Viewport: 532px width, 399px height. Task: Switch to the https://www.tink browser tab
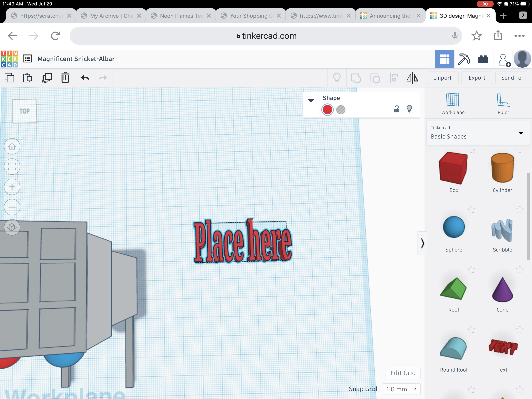coord(321,16)
